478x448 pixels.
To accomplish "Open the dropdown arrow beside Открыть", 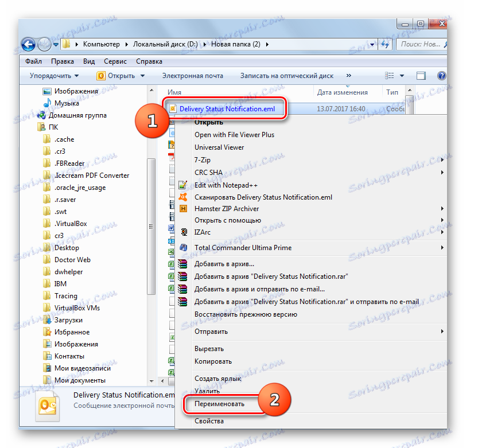I will click(x=142, y=76).
